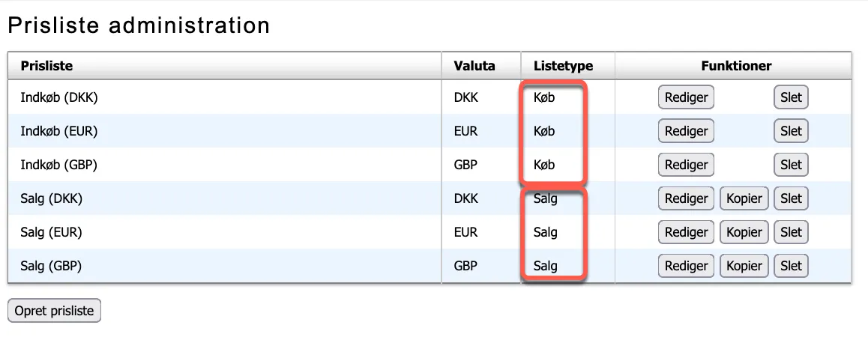The height and width of the screenshot is (340, 868).
Task: Copy the Salg (DKK) price list
Action: click(x=744, y=198)
